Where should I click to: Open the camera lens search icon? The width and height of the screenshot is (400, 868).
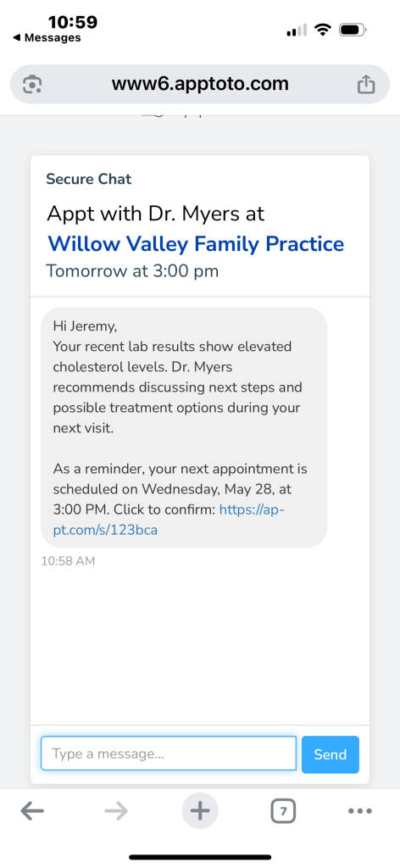[x=32, y=84]
